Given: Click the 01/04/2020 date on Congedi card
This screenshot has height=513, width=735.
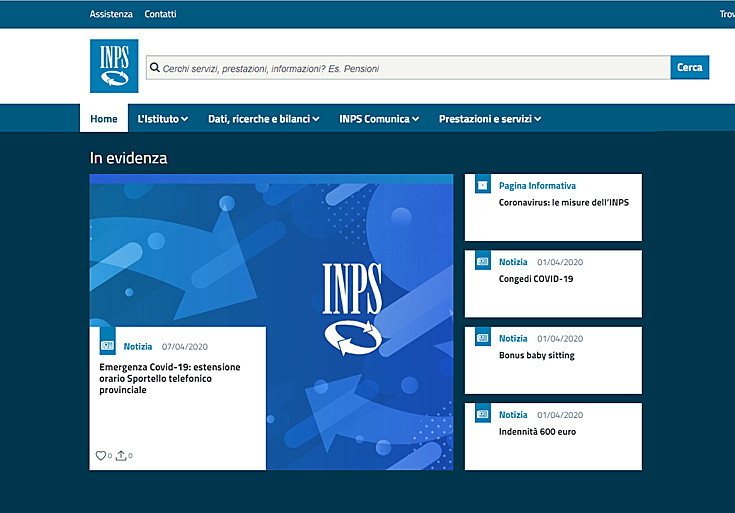Looking at the screenshot, I should click(560, 262).
